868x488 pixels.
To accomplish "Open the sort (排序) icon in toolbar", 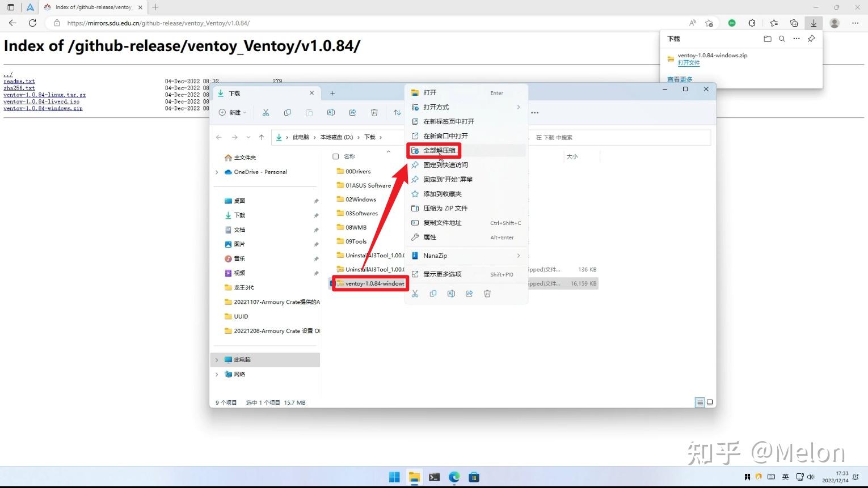I will coord(397,112).
